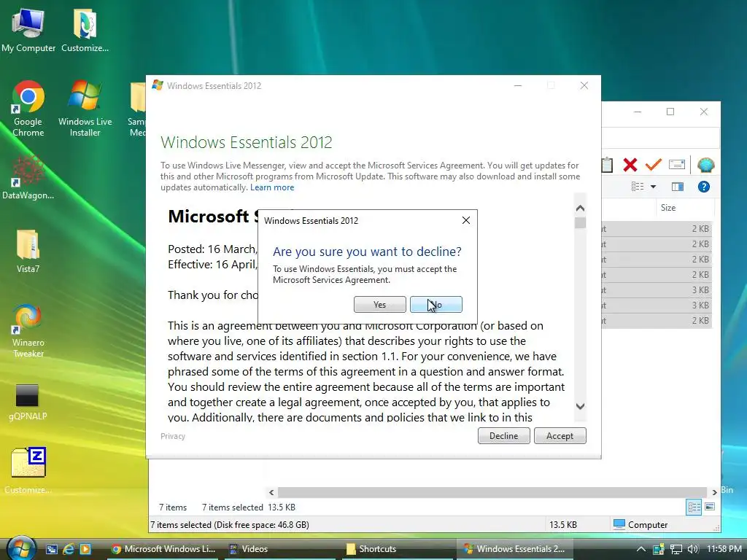The height and width of the screenshot is (560, 747).
Task: Click the Explorer view layout icon
Action: [x=638, y=187]
